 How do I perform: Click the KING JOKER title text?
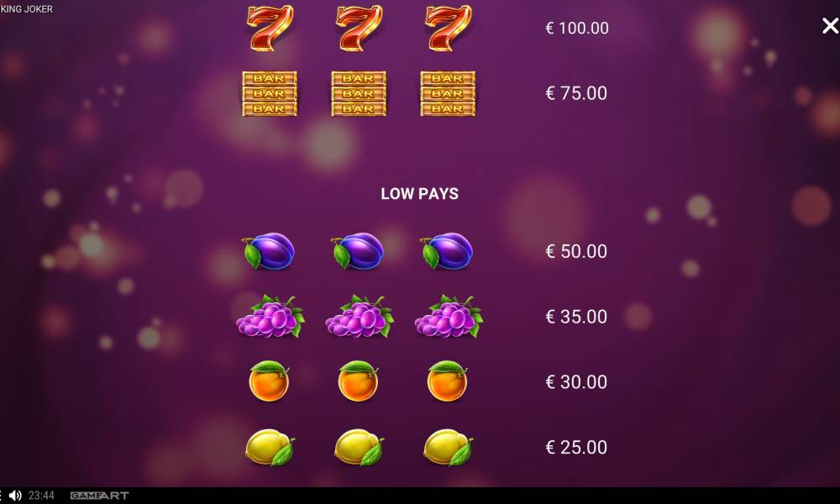click(27, 9)
